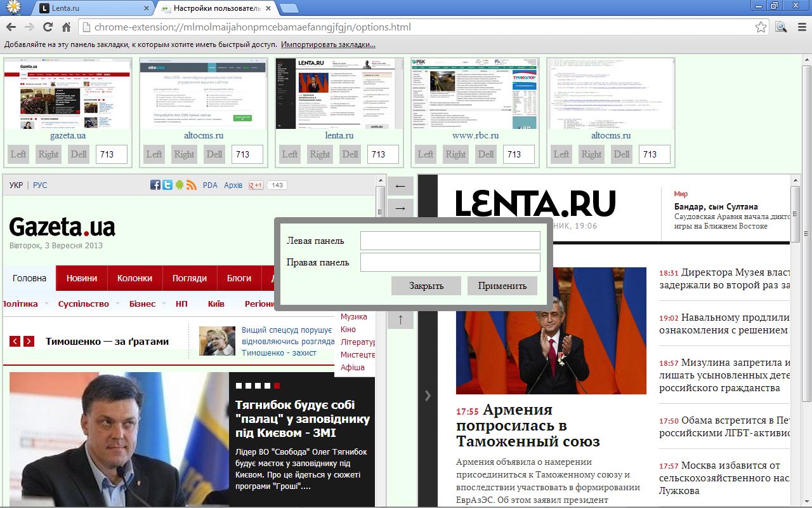Open the RSS feed icon on Gazeta.ua

pyautogui.click(x=191, y=185)
